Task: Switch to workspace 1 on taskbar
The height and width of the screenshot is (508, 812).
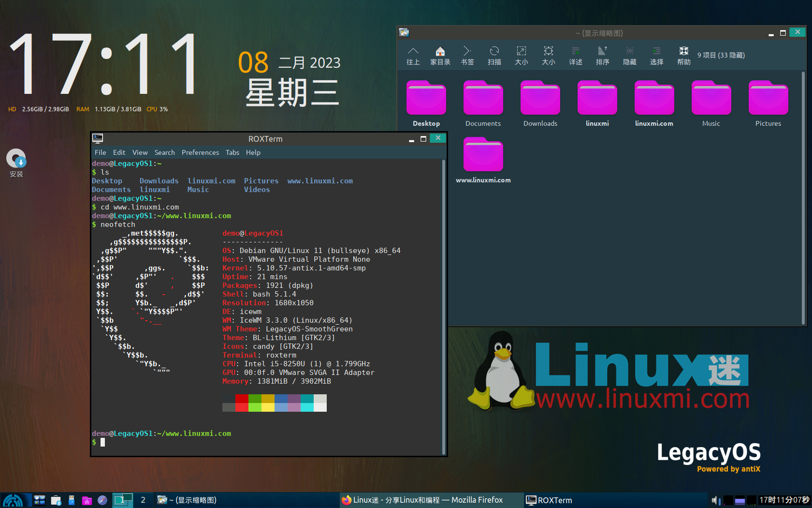Action: coord(123,500)
